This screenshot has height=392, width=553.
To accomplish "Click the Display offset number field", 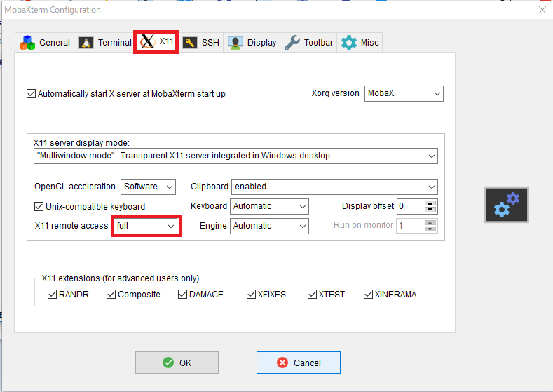I will (x=411, y=206).
